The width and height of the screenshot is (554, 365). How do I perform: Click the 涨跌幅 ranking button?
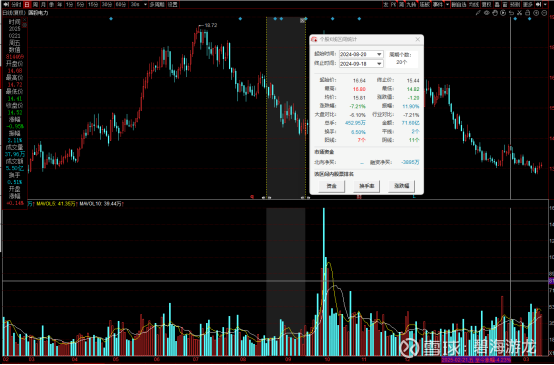(x=401, y=186)
